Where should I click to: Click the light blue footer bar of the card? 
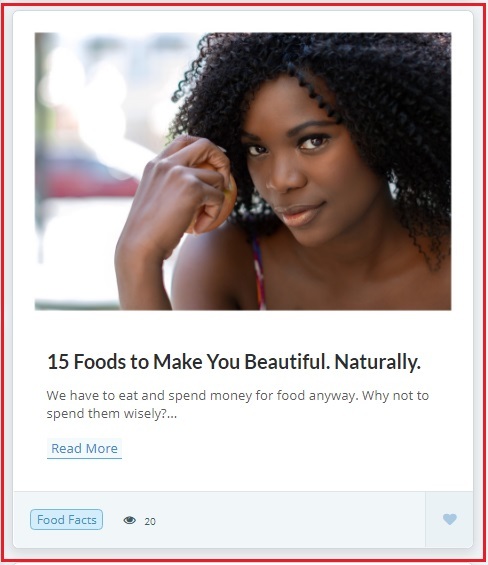coord(219,519)
